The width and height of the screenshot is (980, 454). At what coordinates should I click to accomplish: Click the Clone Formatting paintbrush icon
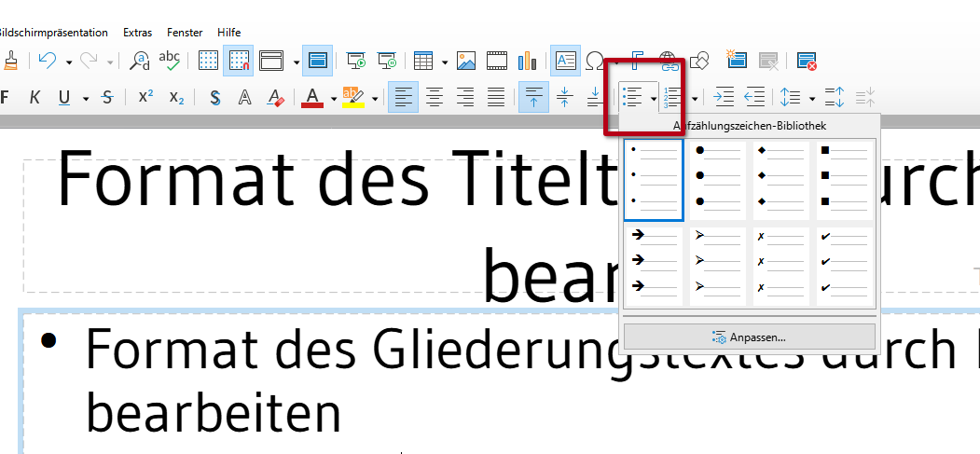point(9,61)
